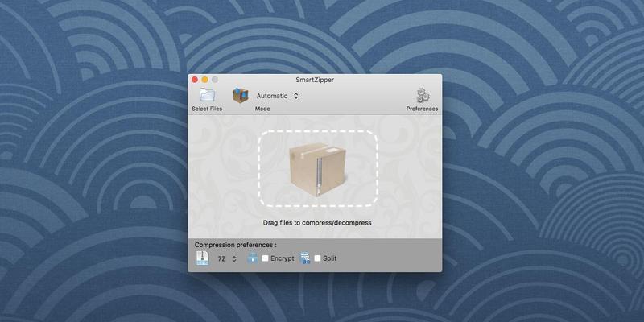Enable the Split checkbox
Image resolution: width=644 pixels, height=322 pixels.
tap(317, 258)
